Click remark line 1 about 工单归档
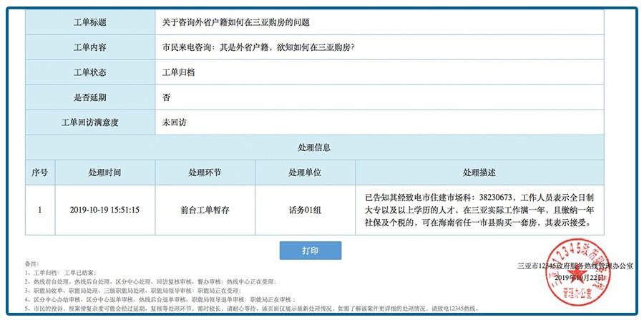Image resolution: width=644 pixels, height=320 pixels. [x=60, y=273]
